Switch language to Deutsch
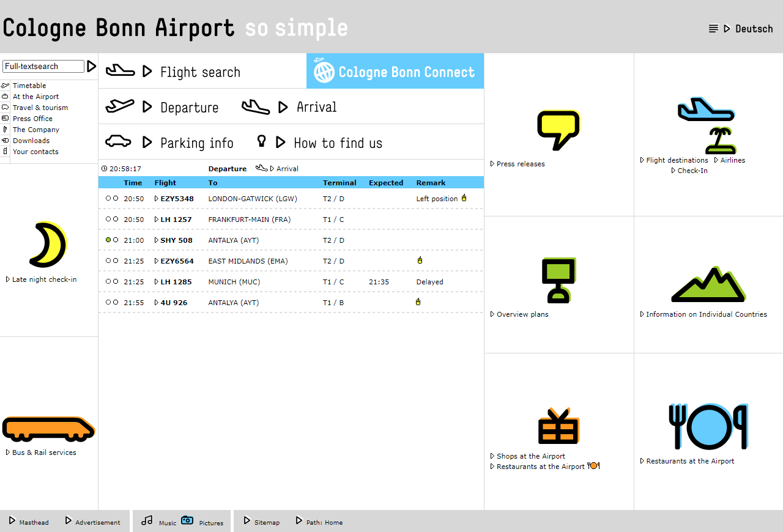This screenshot has width=783, height=532. pos(754,29)
